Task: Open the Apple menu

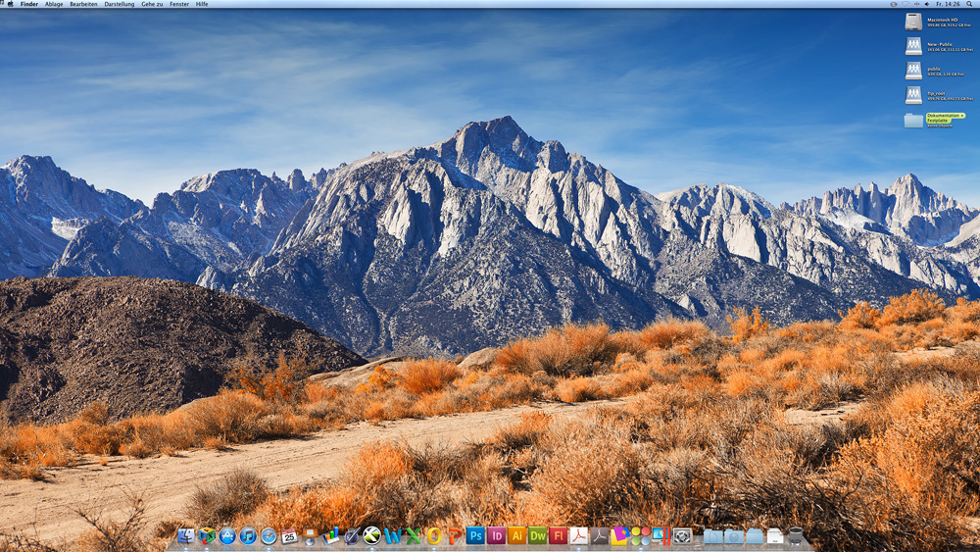Action: coord(10,4)
